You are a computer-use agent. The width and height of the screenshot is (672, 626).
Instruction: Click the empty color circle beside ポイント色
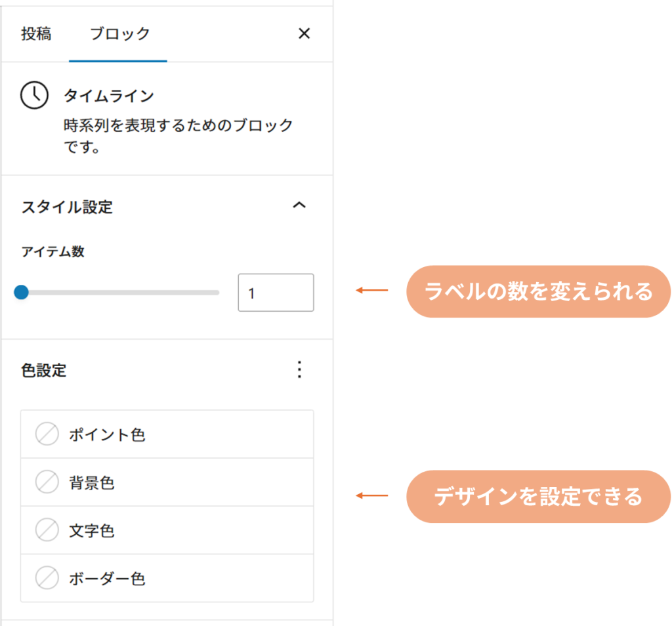pos(47,434)
